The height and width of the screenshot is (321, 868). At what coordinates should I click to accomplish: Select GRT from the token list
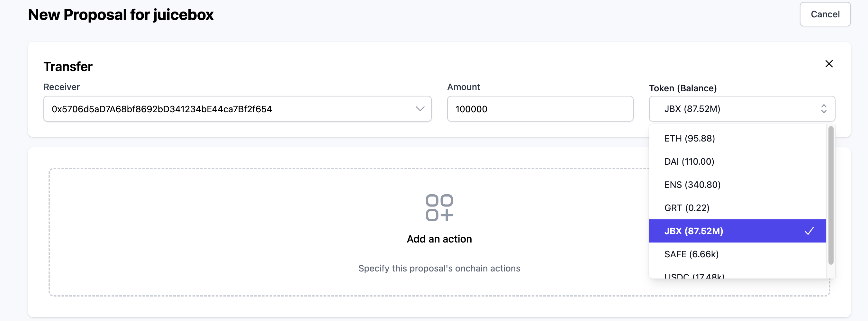pyautogui.click(x=687, y=208)
